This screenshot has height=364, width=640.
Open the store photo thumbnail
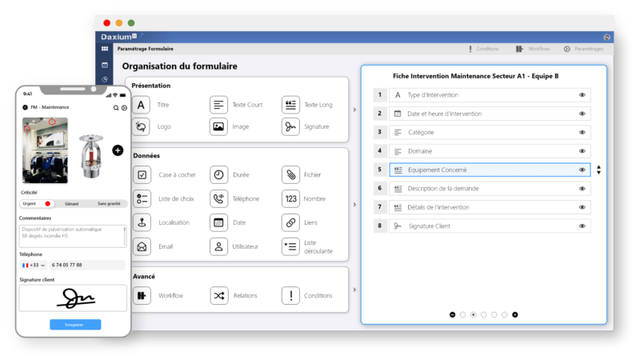[45, 150]
